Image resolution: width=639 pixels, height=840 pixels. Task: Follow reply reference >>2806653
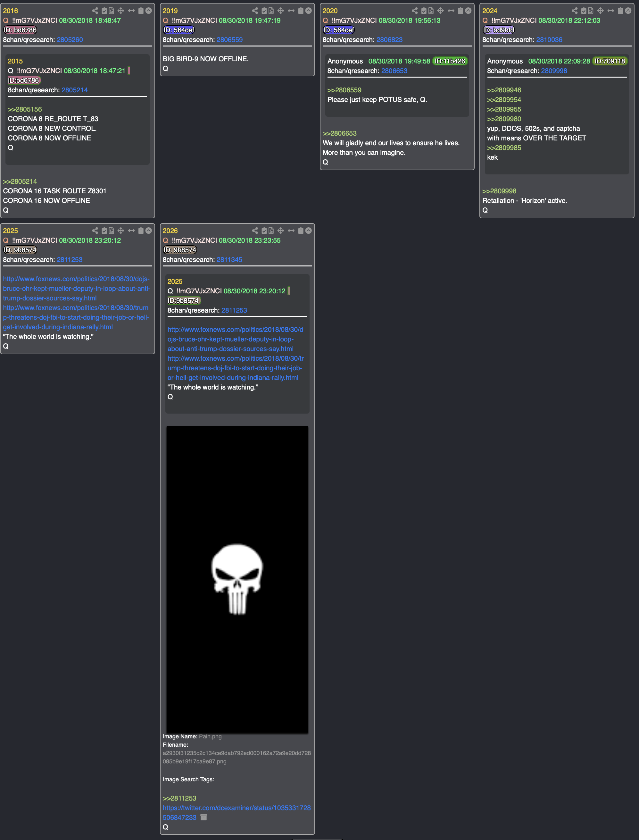(339, 133)
